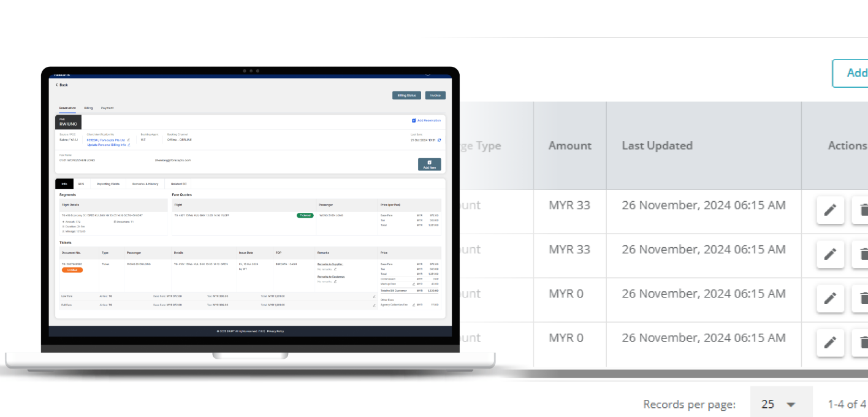Click the Add Reservation link
Viewport: 868px width, 417px height.
[x=427, y=121]
